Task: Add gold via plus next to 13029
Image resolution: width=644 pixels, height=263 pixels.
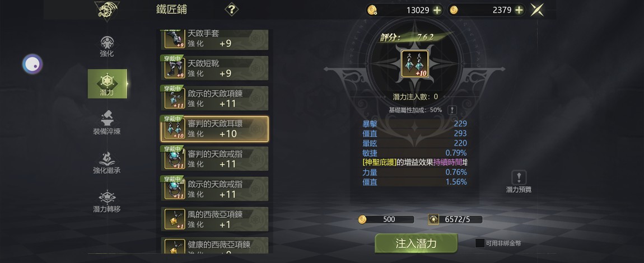Action: coord(437,10)
